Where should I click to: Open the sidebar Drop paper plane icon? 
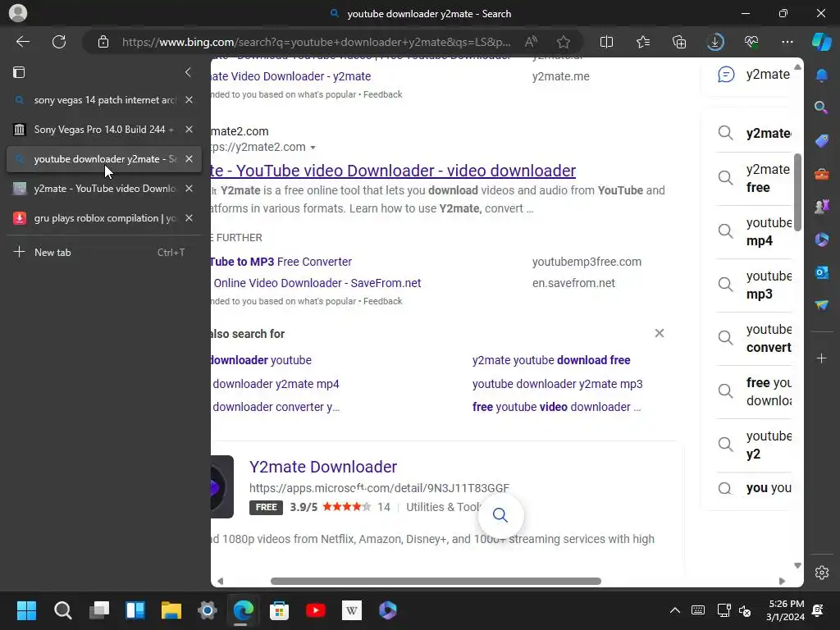821,305
